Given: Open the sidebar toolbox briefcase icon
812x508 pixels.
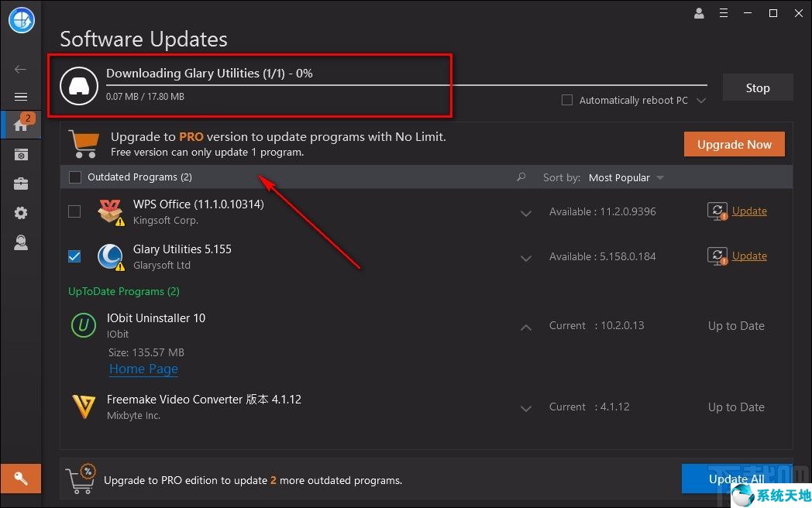Looking at the screenshot, I should point(21,184).
